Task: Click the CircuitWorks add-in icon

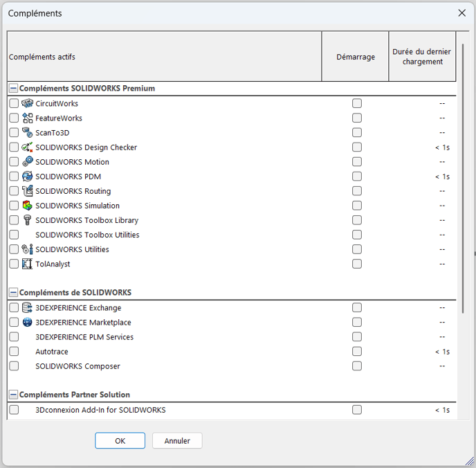Action: pyautogui.click(x=27, y=103)
